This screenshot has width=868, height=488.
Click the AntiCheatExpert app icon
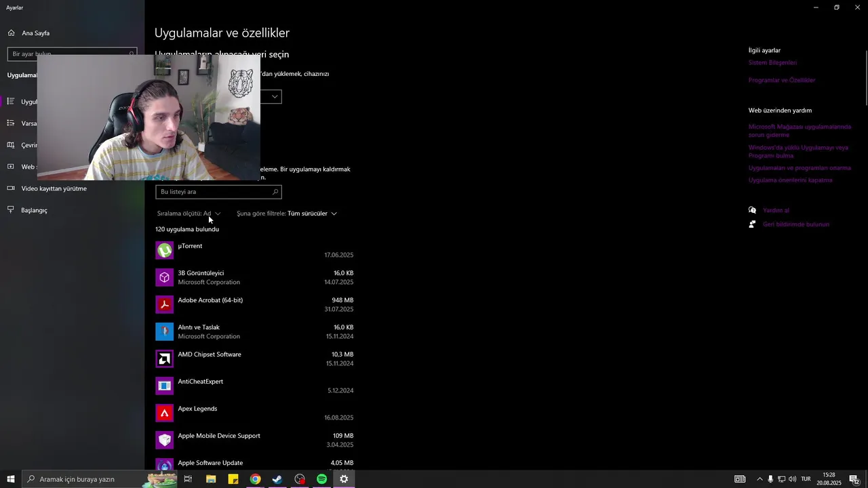pos(164,386)
